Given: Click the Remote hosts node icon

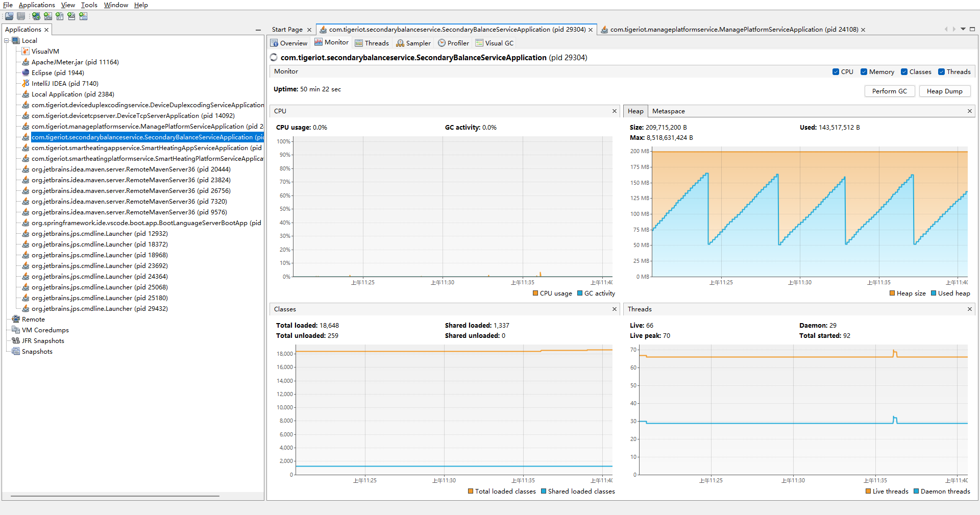Looking at the screenshot, I should pyautogui.click(x=16, y=320).
